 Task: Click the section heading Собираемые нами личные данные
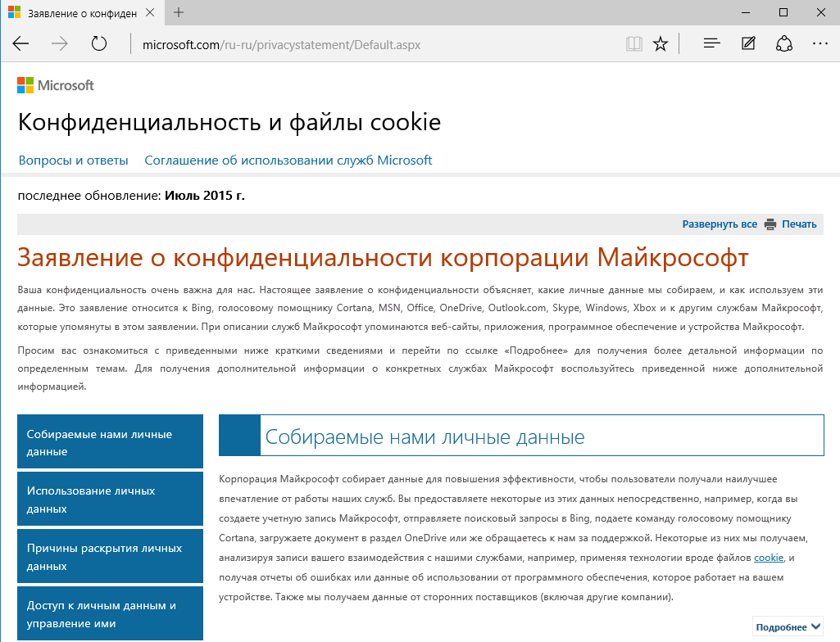click(x=425, y=437)
